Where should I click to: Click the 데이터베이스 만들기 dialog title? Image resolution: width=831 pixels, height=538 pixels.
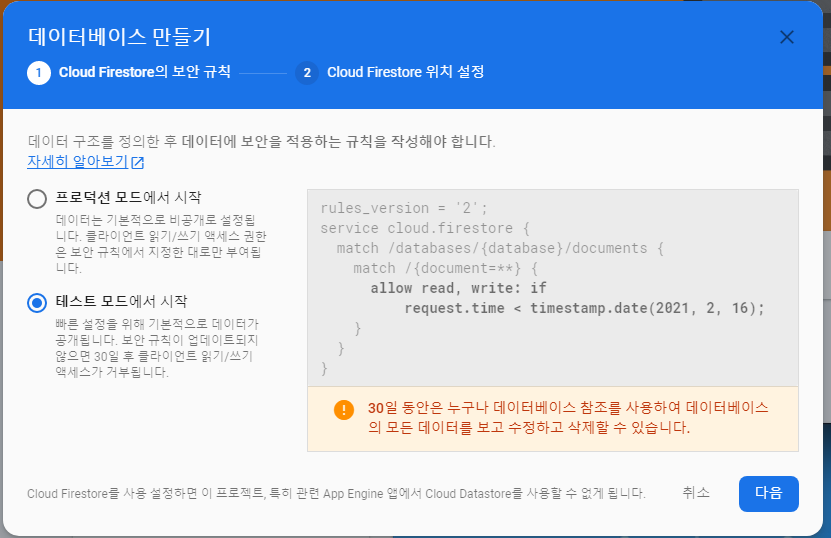pyautogui.click(x=119, y=37)
